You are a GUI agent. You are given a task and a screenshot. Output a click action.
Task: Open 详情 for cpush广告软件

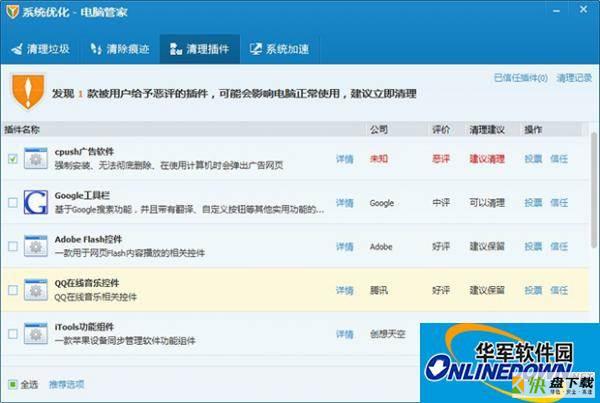click(x=344, y=159)
